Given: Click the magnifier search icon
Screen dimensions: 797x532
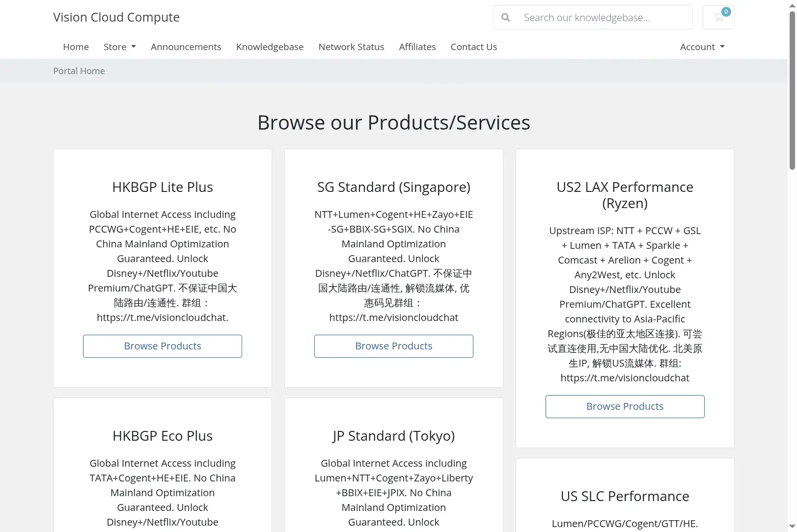Looking at the screenshot, I should 505,18.
